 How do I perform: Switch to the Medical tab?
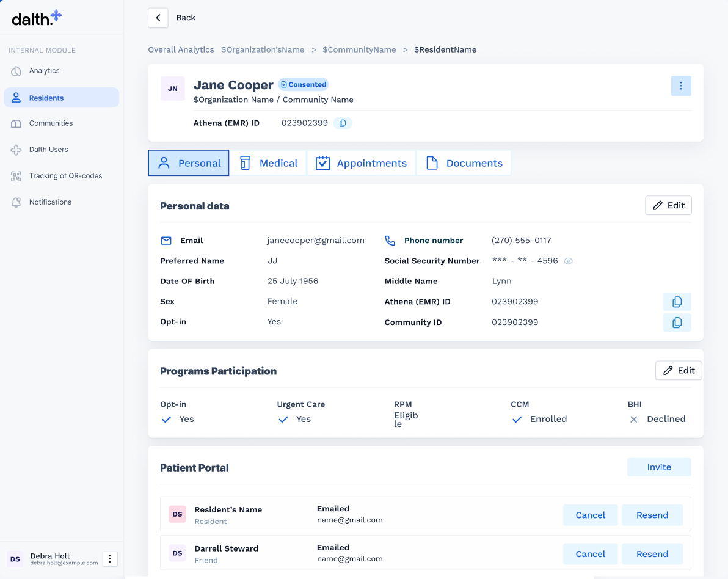pos(269,163)
